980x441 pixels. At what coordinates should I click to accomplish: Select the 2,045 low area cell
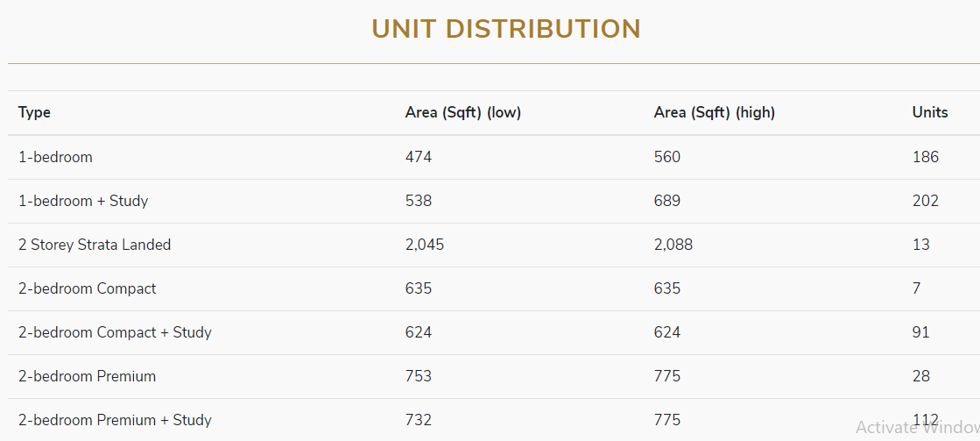tap(425, 245)
